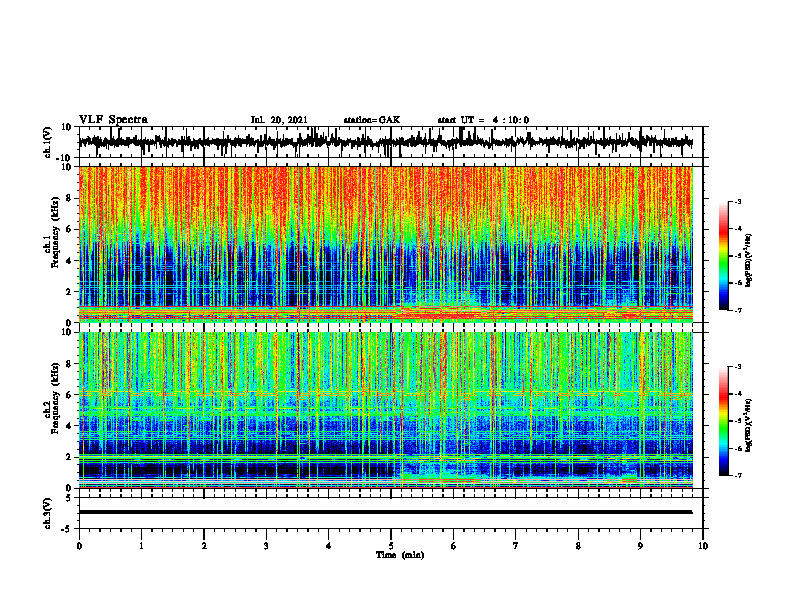Click time axis tick label '6'

(454, 546)
